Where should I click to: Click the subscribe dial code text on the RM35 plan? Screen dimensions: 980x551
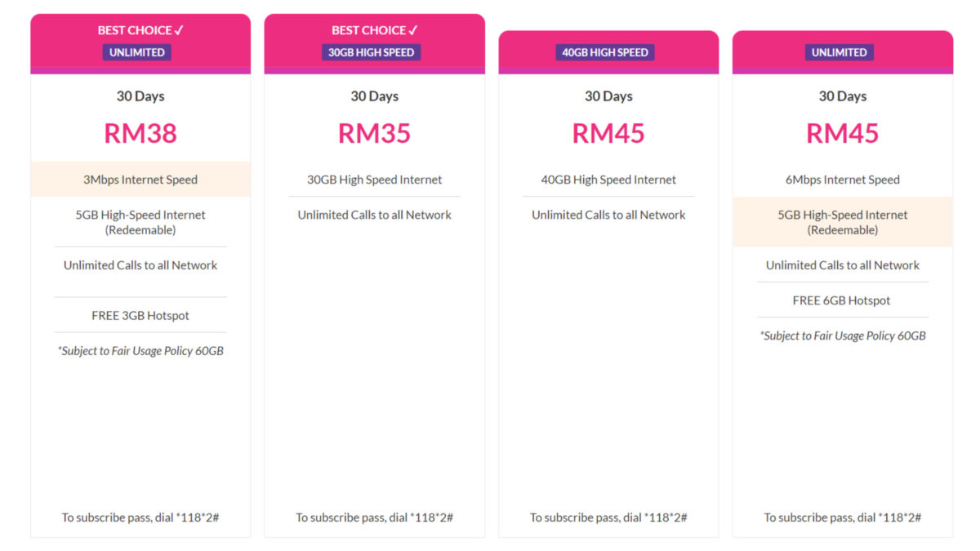pos(374,518)
